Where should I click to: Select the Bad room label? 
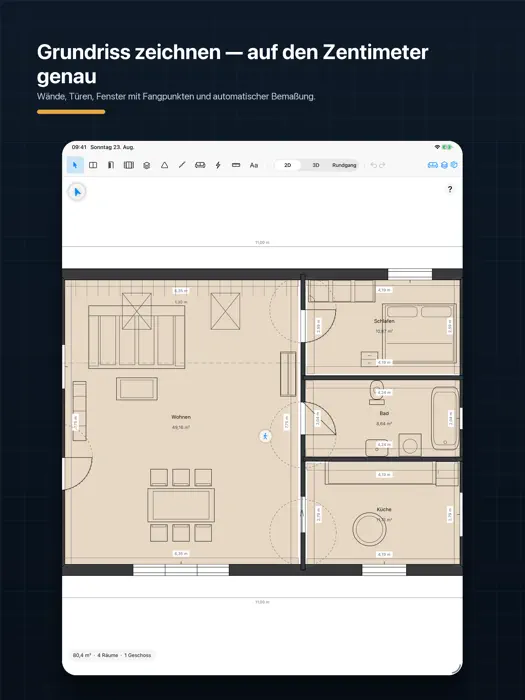[384, 413]
